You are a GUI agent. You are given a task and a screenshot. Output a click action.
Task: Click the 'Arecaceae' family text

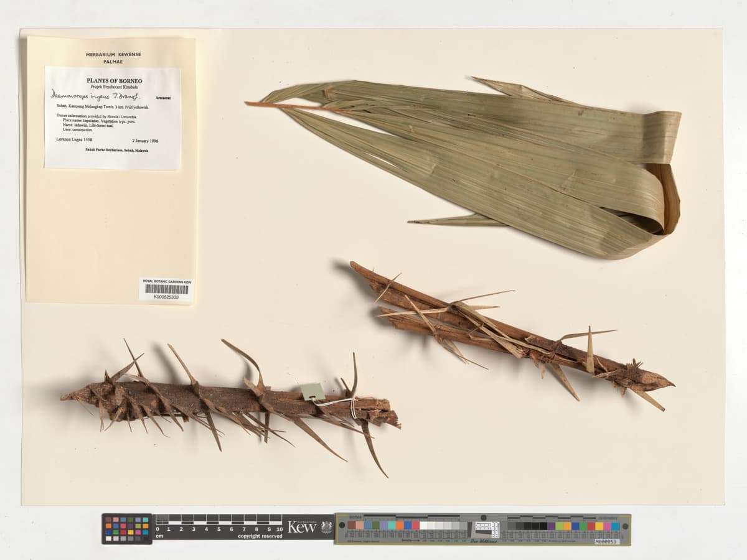tap(164, 98)
